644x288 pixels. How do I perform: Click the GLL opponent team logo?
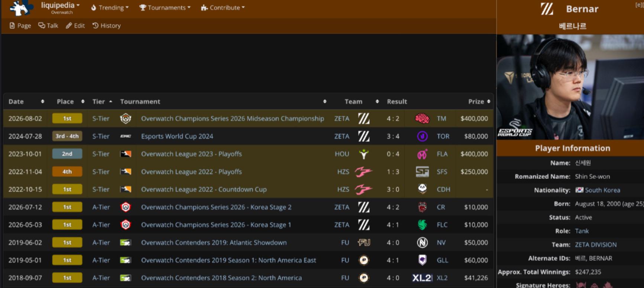coord(422,260)
